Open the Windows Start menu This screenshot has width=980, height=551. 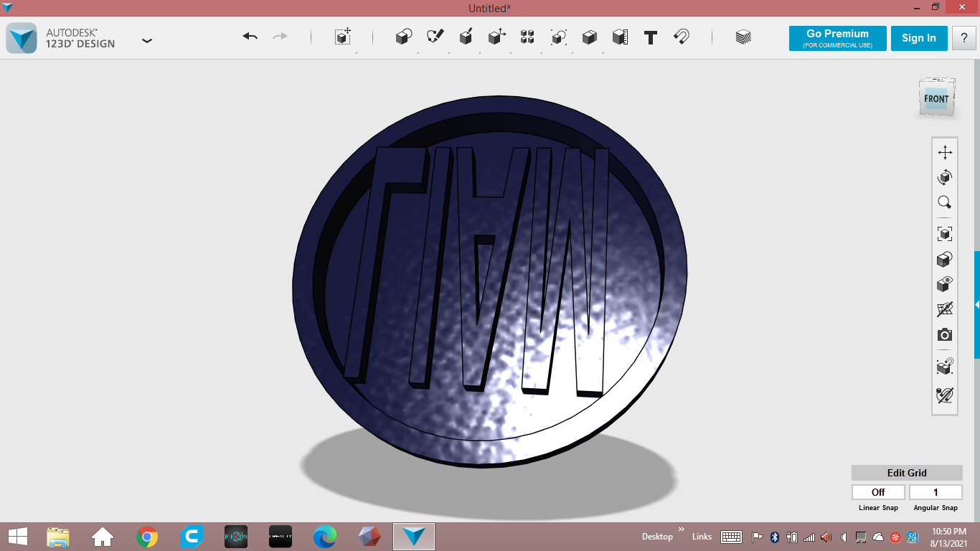point(17,536)
